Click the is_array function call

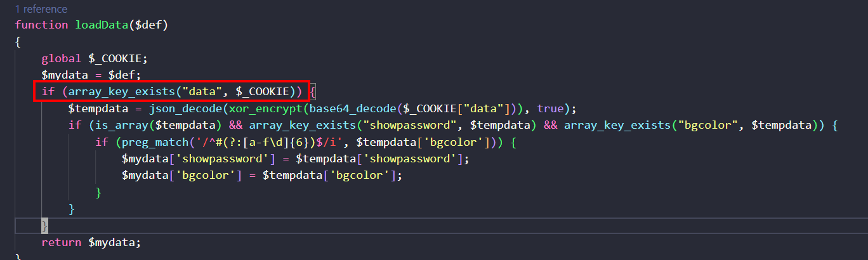point(114,125)
